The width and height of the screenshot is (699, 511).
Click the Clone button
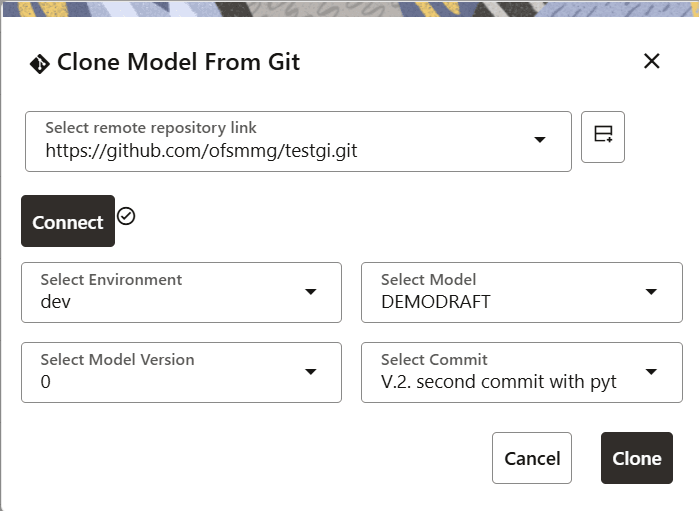click(637, 458)
